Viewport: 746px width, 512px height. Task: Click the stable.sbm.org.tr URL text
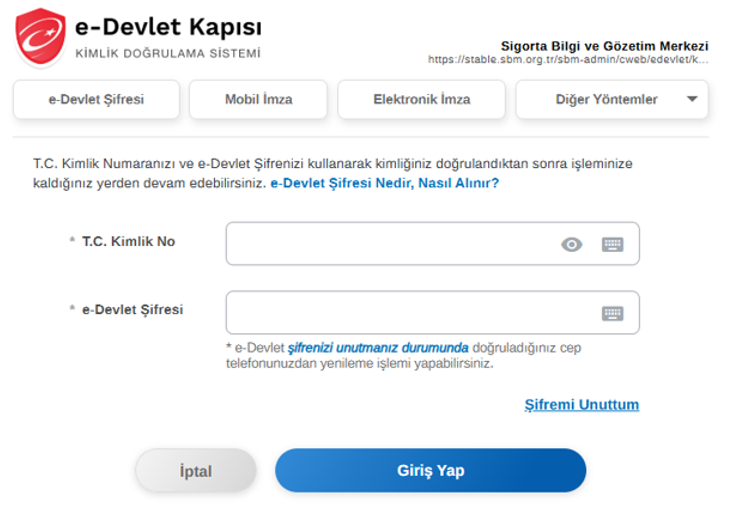[568, 60]
